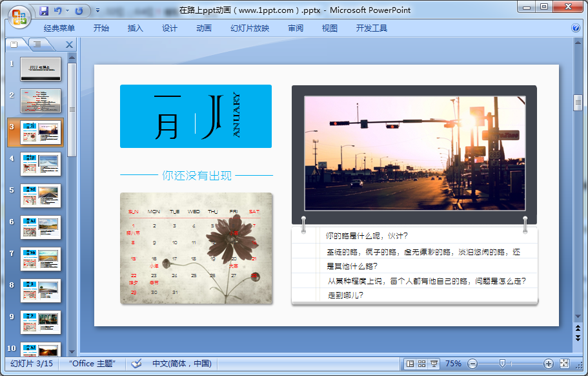588x376 pixels.
Task: Select slide 9 thumbnail
Action: (41, 322)
